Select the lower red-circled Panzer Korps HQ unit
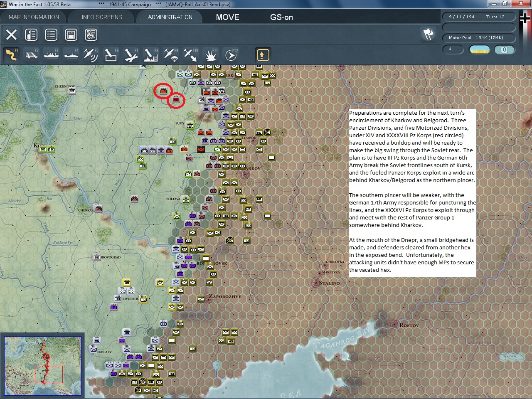Viewport: 532px width, 399px height. (176, 100)
